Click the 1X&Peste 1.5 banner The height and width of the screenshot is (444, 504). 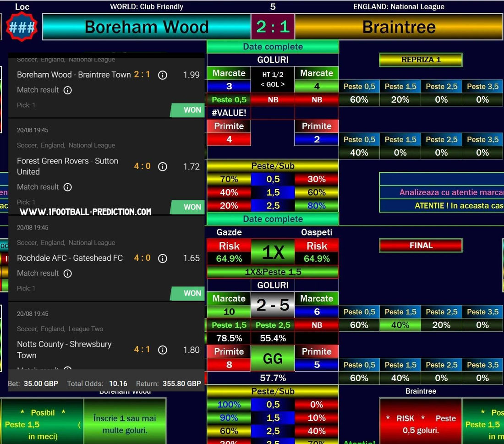pos(273,271)
